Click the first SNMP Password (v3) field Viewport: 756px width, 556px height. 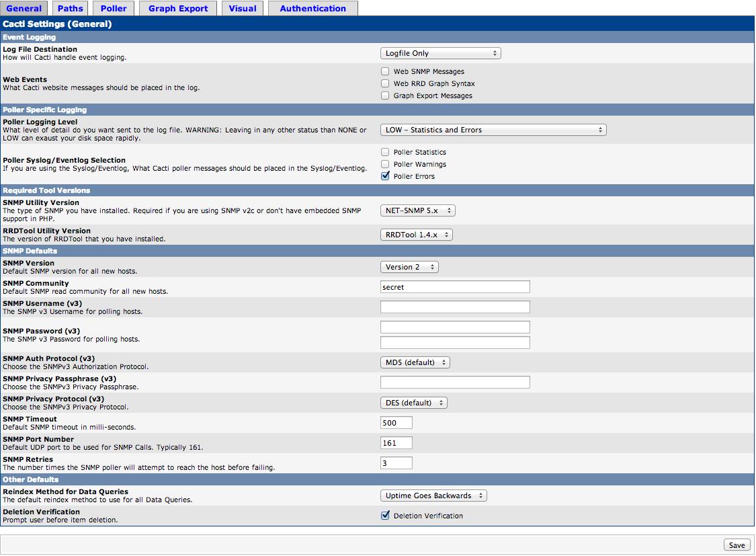[x=455, y=327]
